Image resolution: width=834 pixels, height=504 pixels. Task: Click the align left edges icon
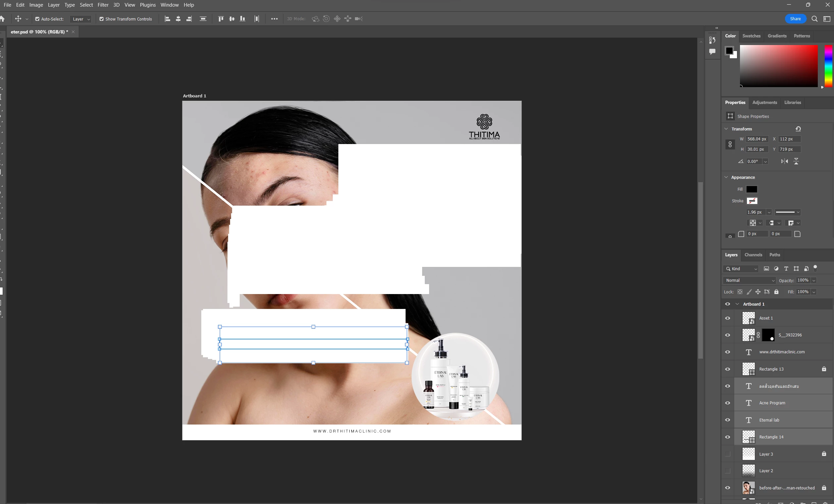(167, 19)
